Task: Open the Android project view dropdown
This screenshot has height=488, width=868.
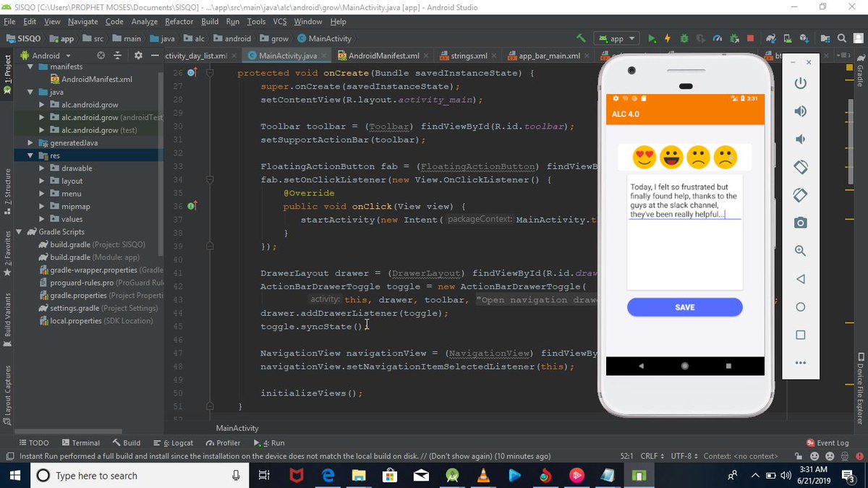Action: pos(46,56)
